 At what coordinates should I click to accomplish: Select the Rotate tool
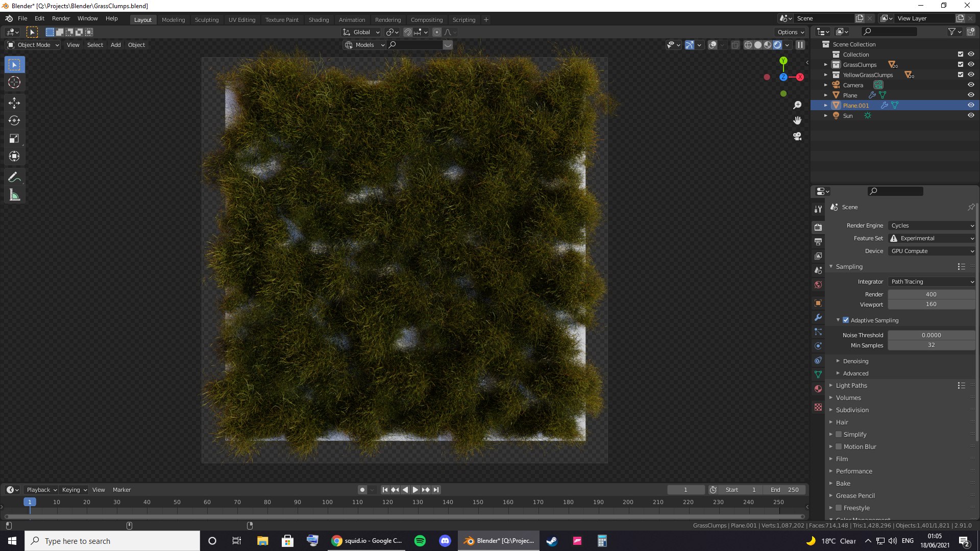click(14, 121)
